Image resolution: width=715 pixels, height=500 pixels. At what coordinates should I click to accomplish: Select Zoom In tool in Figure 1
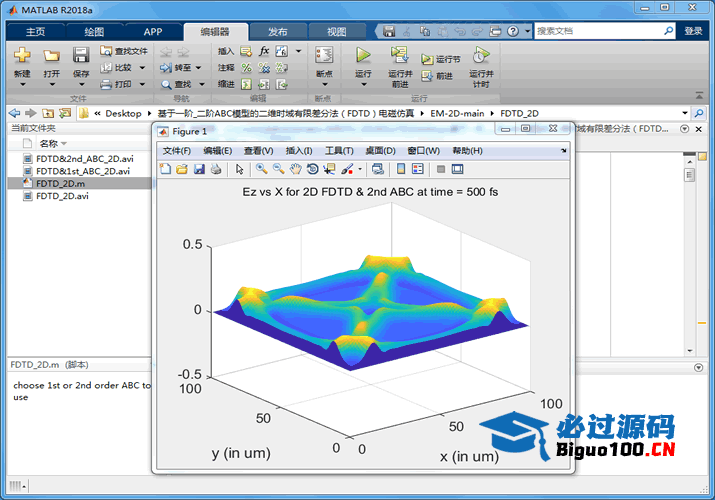tap(261, 169)
